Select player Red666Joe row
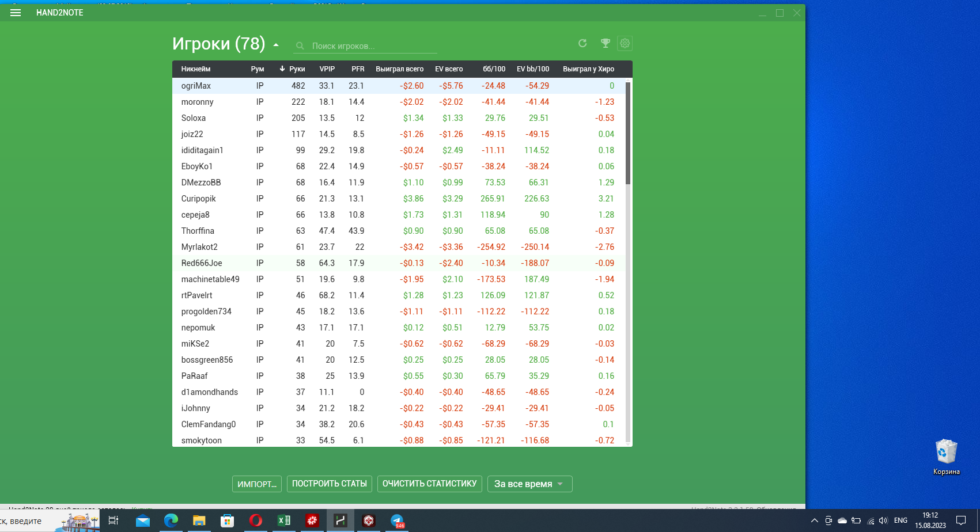980x532 pixels. point(399,263)
